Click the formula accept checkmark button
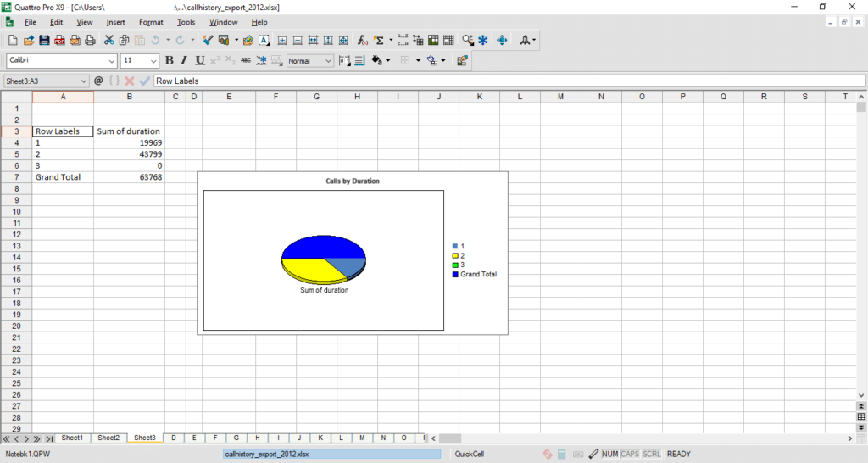The height and width of the screenshot is (463, 868). pos(145,81)
